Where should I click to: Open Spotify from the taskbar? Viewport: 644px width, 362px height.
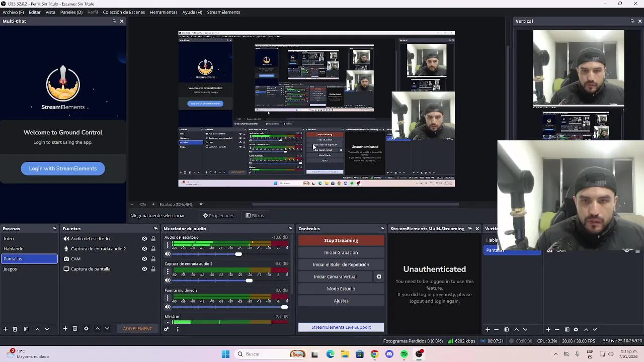pyautogui.click(x=404, y=354)
